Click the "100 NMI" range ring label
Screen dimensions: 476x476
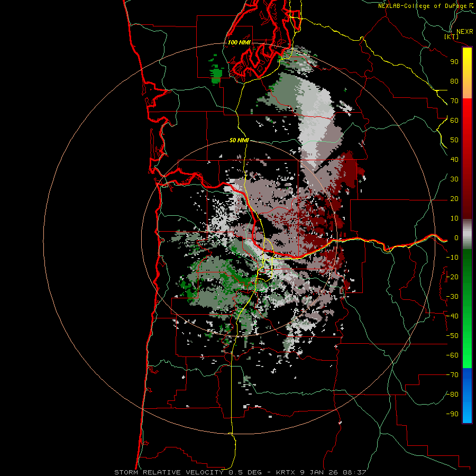[x=239, y=42]
